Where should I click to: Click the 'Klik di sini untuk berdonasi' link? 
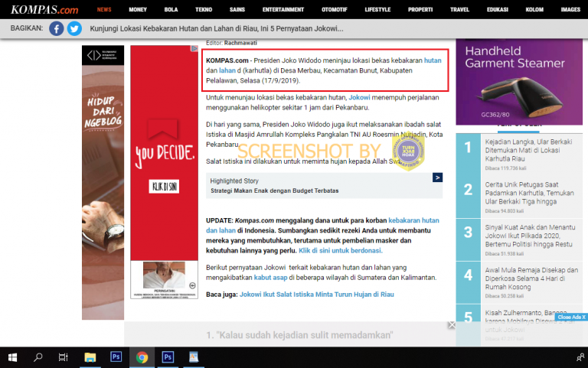(x=340, y=250)
